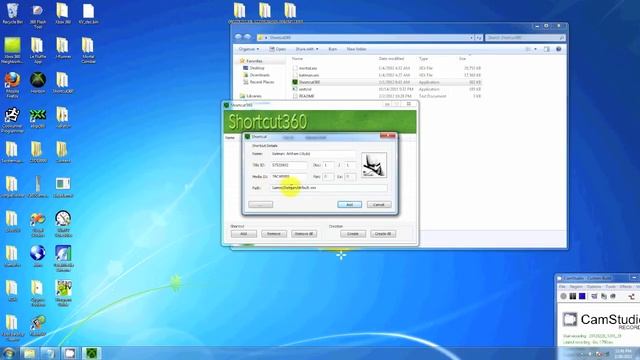This screenshot has width=640, height=360.
Task: Click the CamStudio pause button
Action: [573, 296]
